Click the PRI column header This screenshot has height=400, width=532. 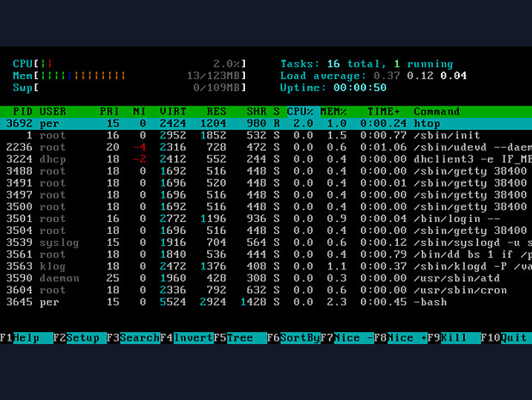point(109,112)
